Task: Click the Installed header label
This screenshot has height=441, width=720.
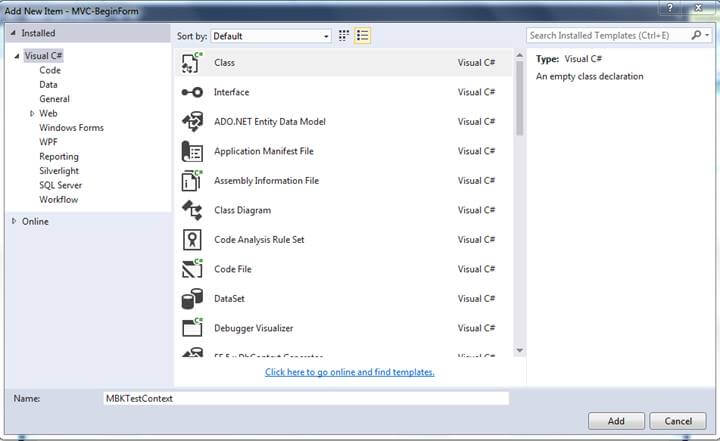Action: point(38,33)
